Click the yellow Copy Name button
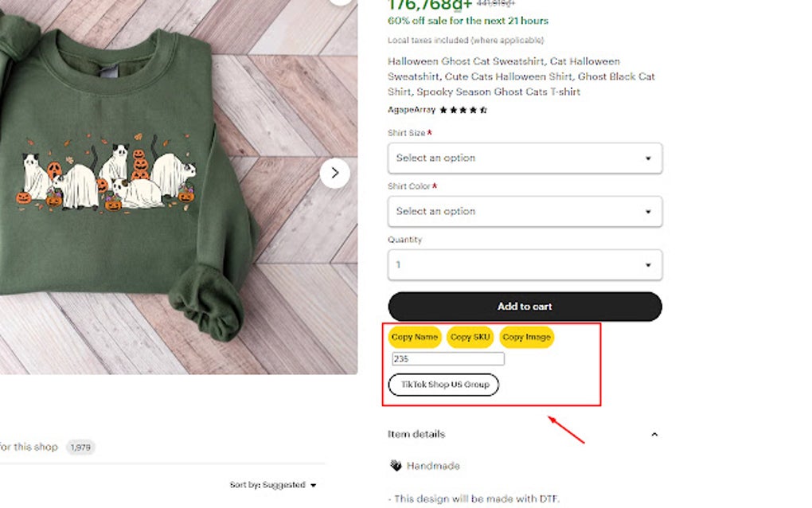This screenshot has width=812, height=508. (x=415, y=337)
